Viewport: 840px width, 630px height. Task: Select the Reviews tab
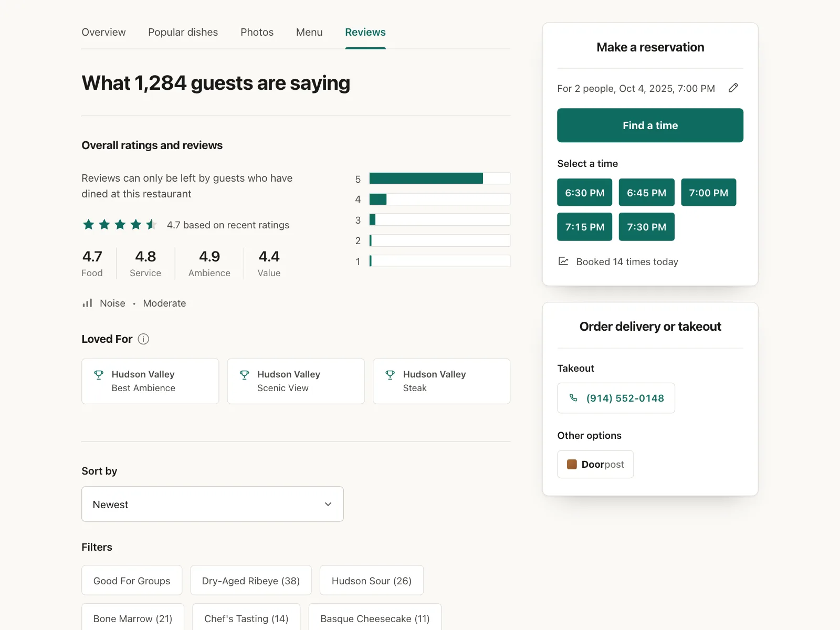(x=365, y=32)
